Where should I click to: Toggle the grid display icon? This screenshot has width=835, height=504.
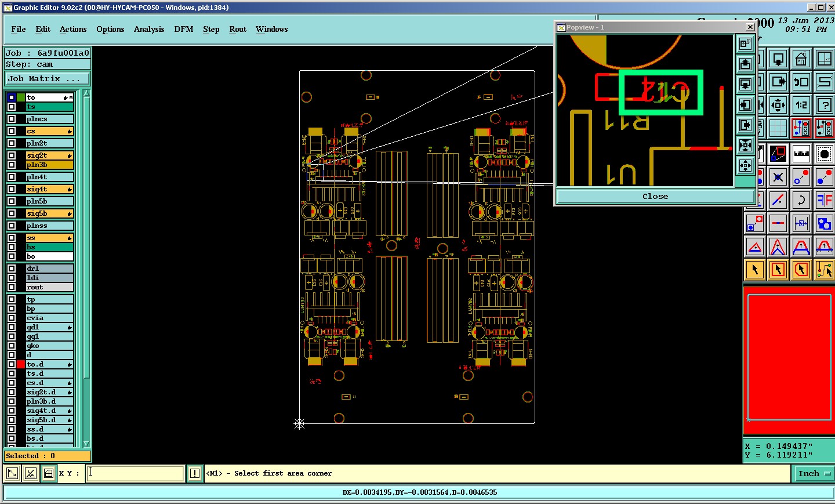point(778,128)
